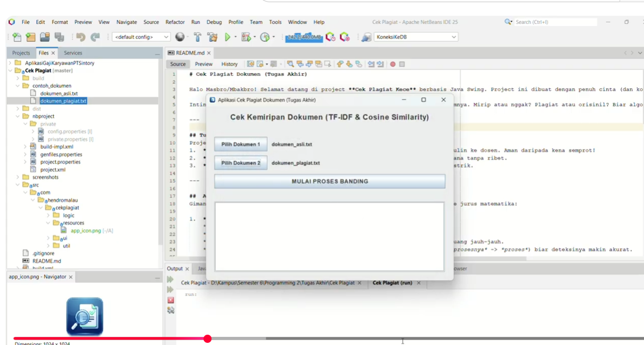The image size is (644, 345).
Task: Open the Refactor menu
Action: pos(175,22)
